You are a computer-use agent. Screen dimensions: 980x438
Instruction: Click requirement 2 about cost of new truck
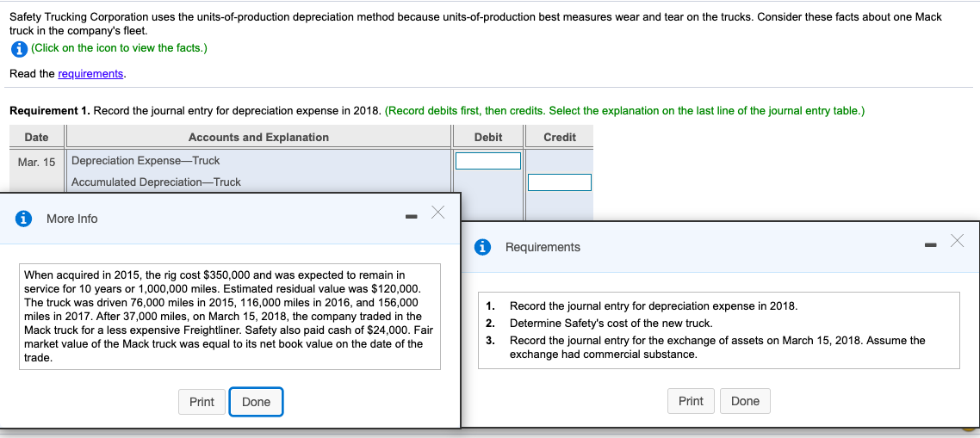[611, 323]
